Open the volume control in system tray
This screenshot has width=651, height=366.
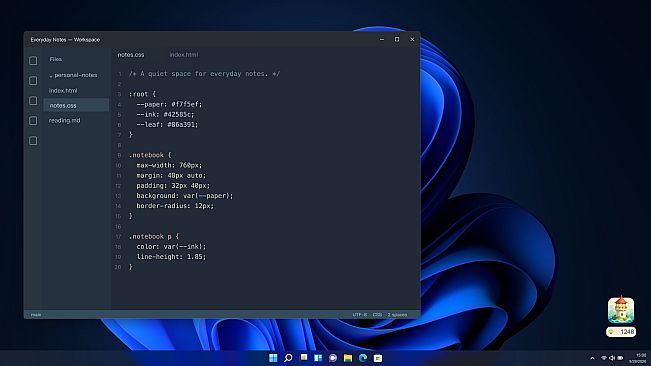pyautogui.click(x=612, y=358)
